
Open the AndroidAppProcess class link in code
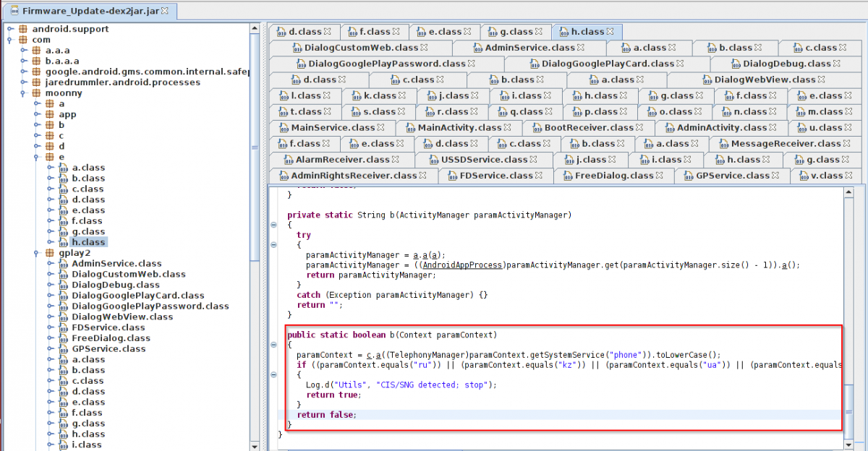pos(462,265)
